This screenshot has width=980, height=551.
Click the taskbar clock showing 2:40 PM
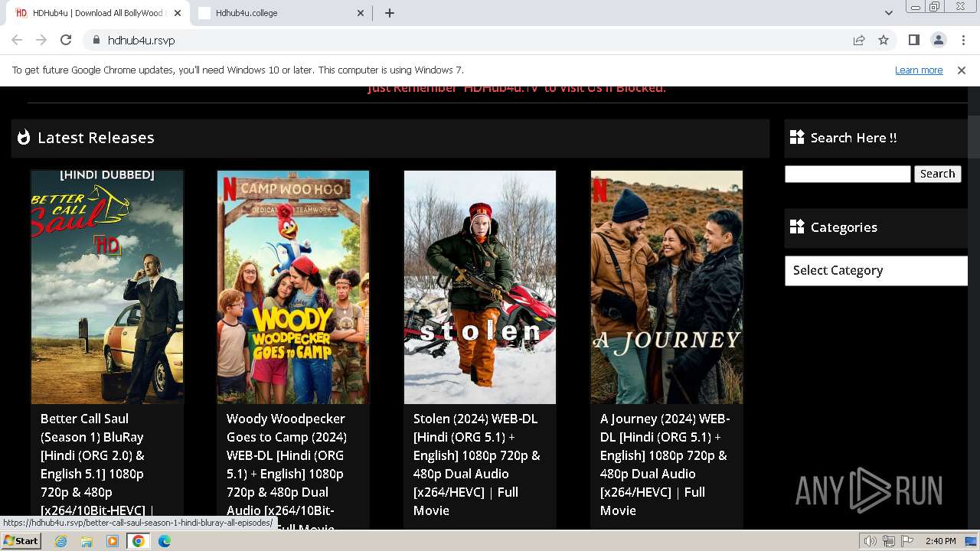940,541
